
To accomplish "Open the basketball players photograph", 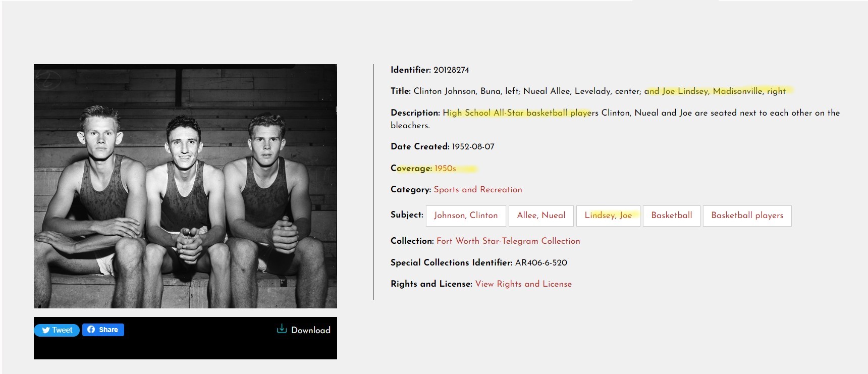I will tap(185, 186).
